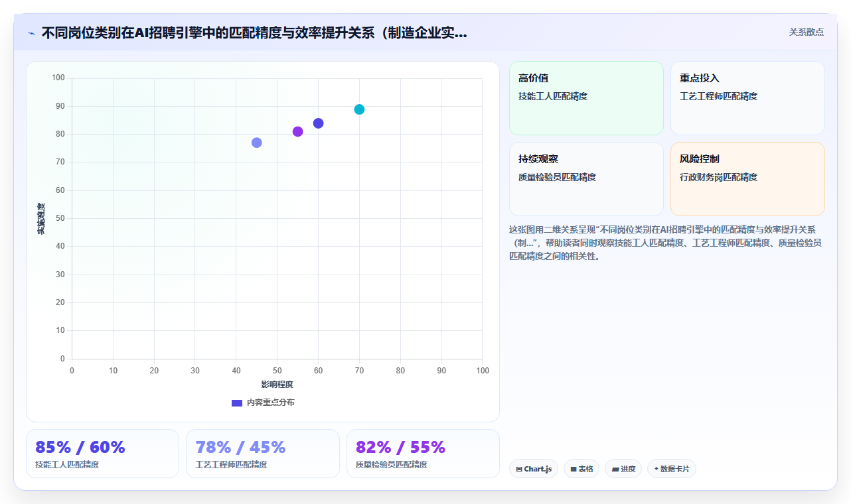851x504 pixels.
Task: Click the 关系散点 label in header
Action: pos(807,32)
